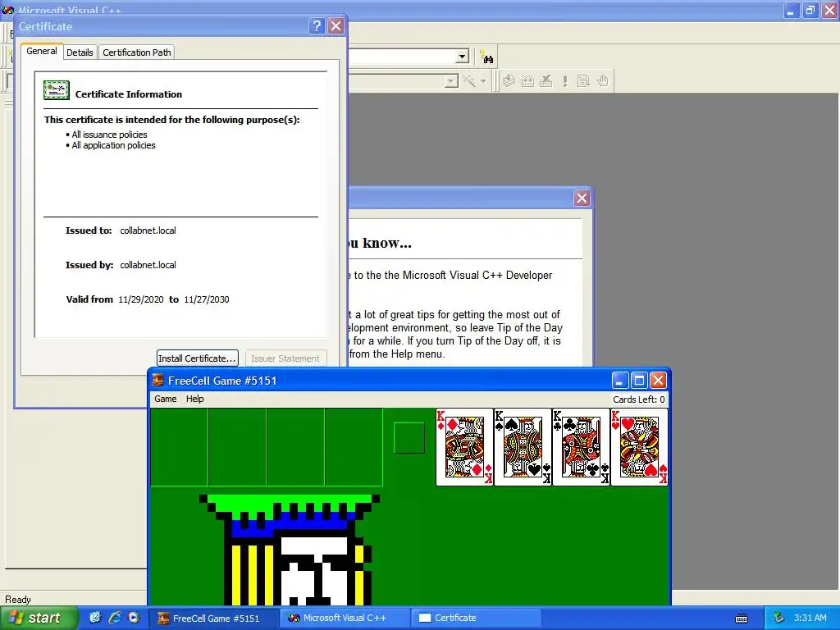Switch to Certificate taskbar button

click(x=477, y=619)
